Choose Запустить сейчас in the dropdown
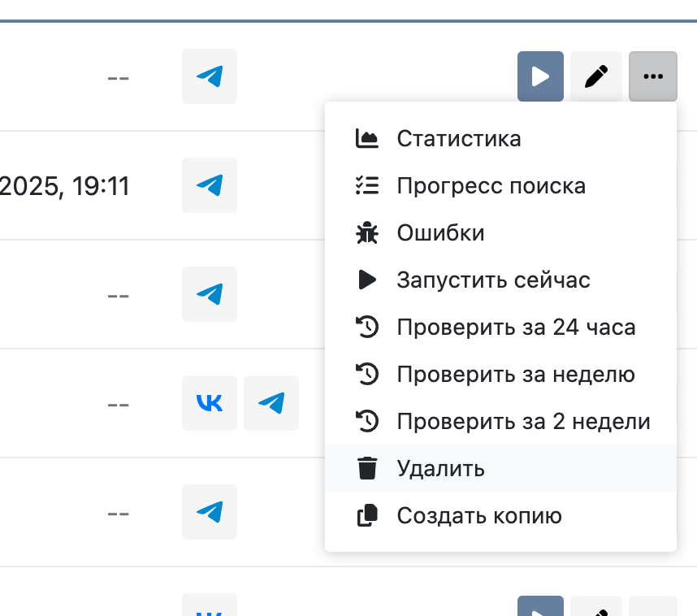697x616 pixels. pyautogui.click(x=493, y=280)
